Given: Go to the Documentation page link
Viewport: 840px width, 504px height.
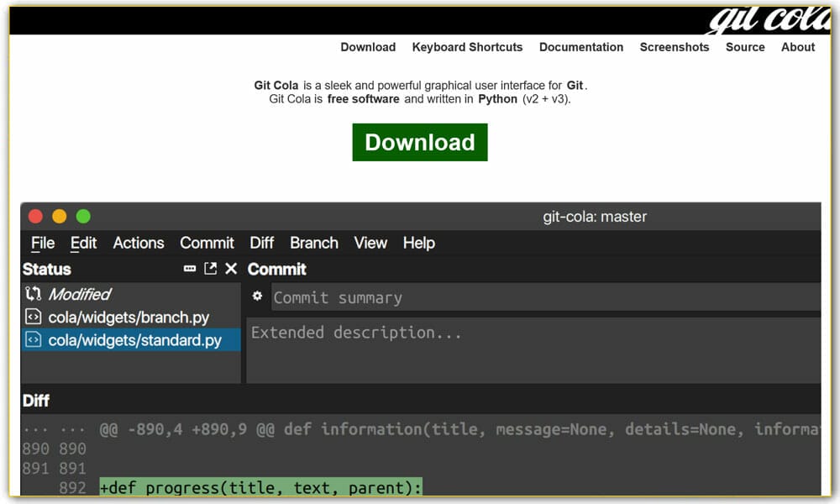Looking at the screenshot, I should [x=581, y=47].
